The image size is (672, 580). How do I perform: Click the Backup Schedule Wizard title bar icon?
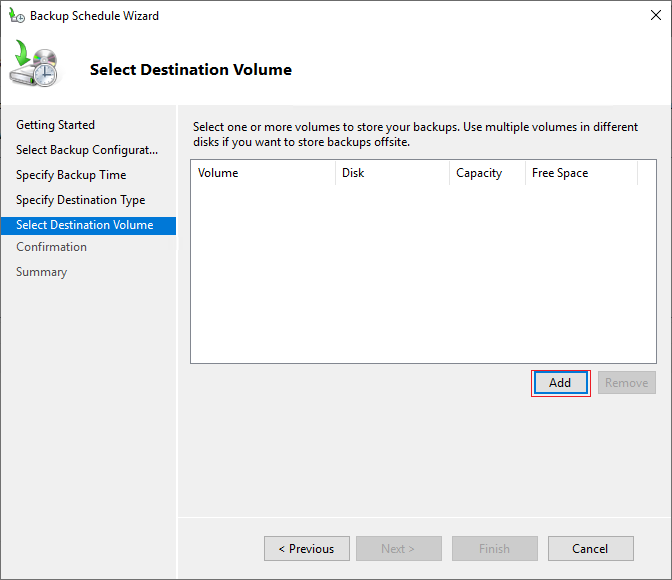click(x=17, y=16)
